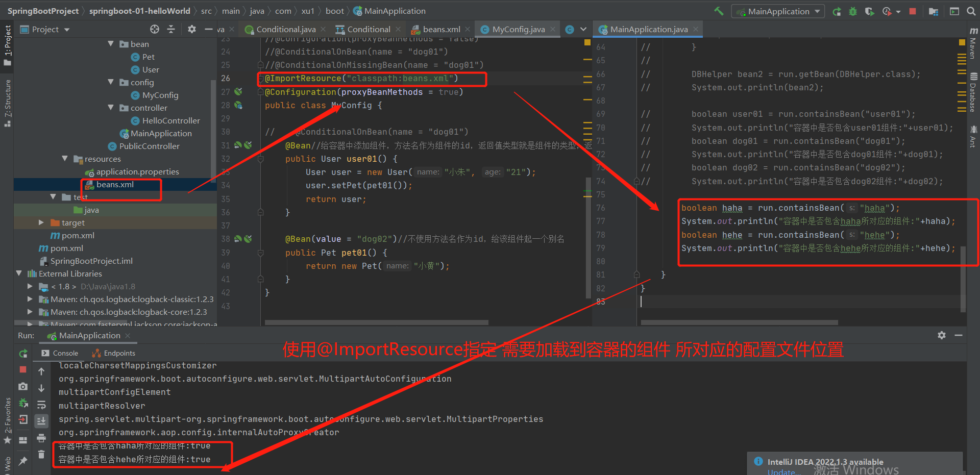Collapse the resources folder

click(65, 159)
